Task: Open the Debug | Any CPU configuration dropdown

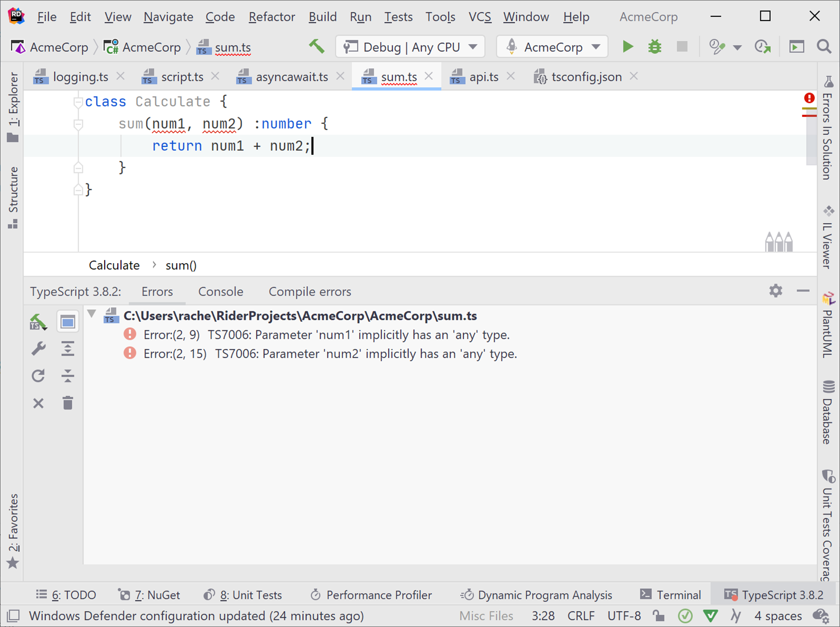Action: (410, 47)
